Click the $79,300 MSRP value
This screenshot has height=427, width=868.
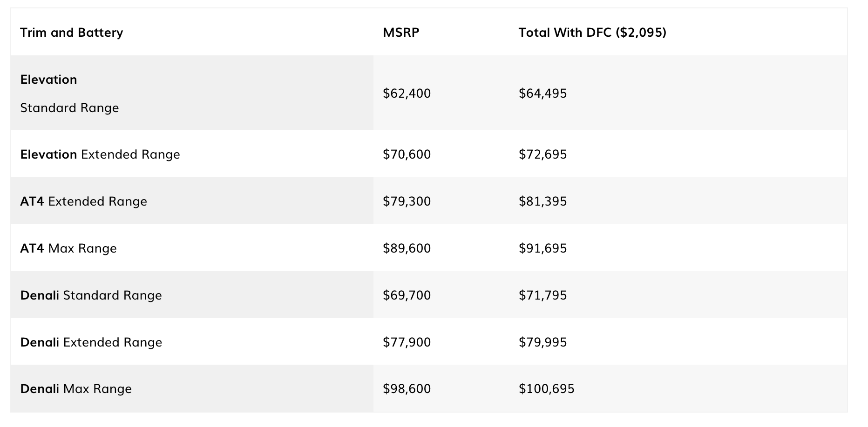point(407,201)
